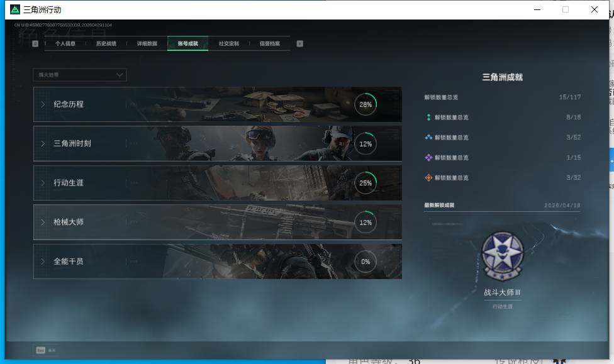Click the 行动生涯 category title
This screenshot has height=364, width=614.
(x=69, y=183)
